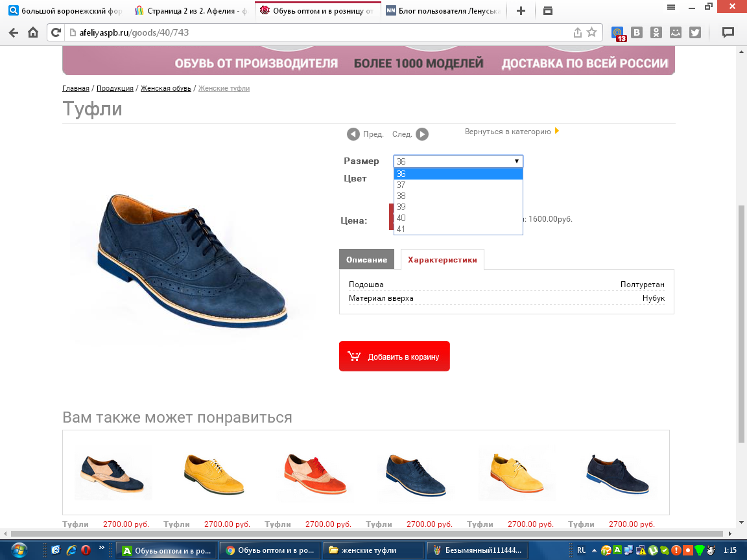Reload the page with the refresh icon
Screen dimensions: 747x560
(56, 32)
